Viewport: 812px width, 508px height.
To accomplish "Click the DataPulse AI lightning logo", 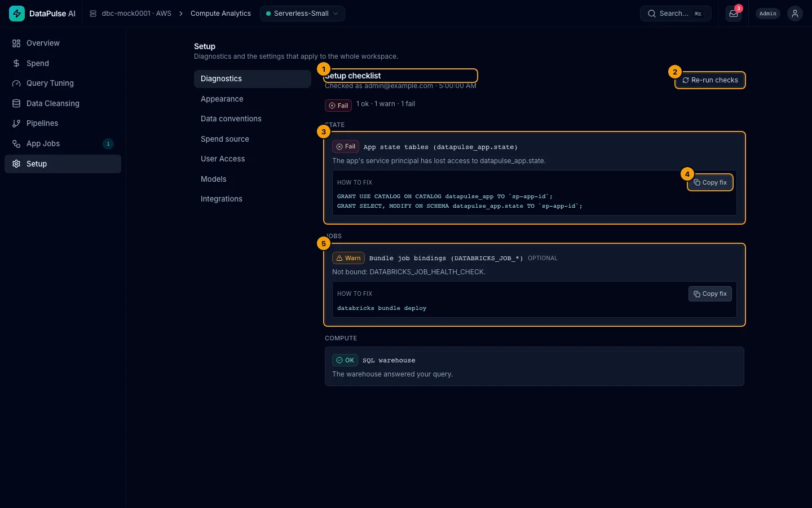I will click(17, 14).
